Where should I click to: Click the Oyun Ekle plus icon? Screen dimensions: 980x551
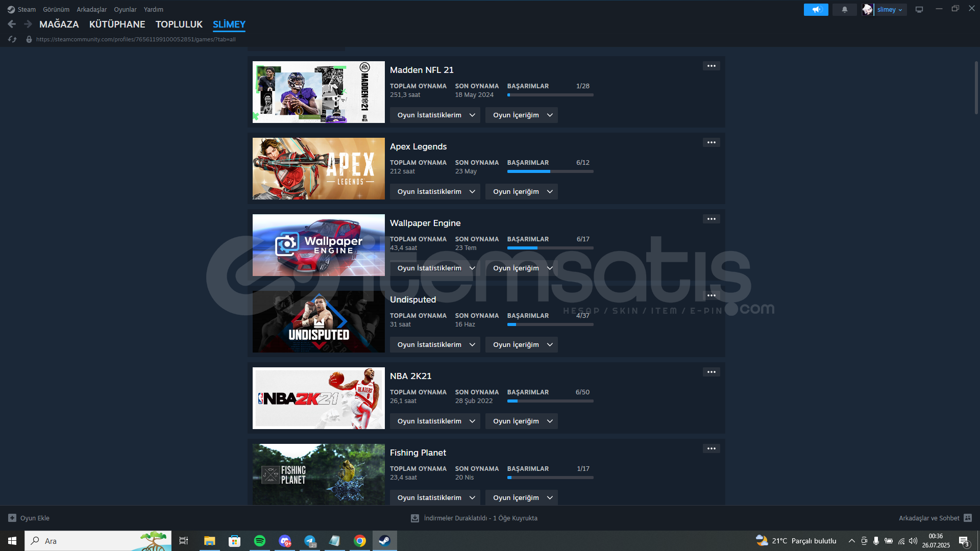(x=12, y=518)
